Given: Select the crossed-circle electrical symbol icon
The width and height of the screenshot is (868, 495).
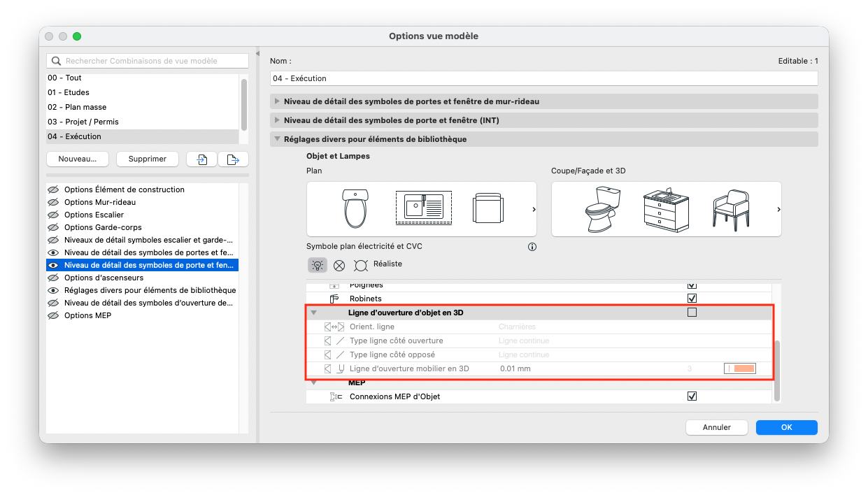Looking at the screenshot, I should tap(339, 265).
